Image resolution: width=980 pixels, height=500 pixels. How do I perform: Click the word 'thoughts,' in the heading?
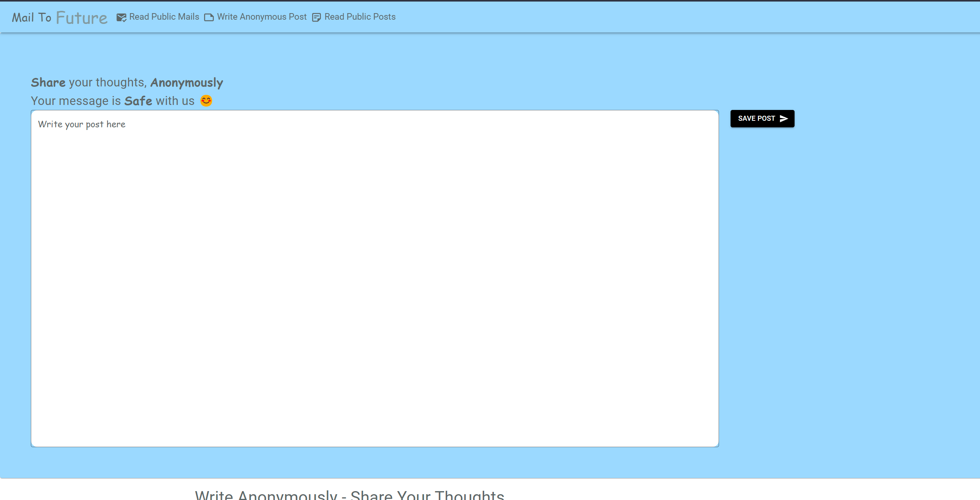[x=121, y=83]
